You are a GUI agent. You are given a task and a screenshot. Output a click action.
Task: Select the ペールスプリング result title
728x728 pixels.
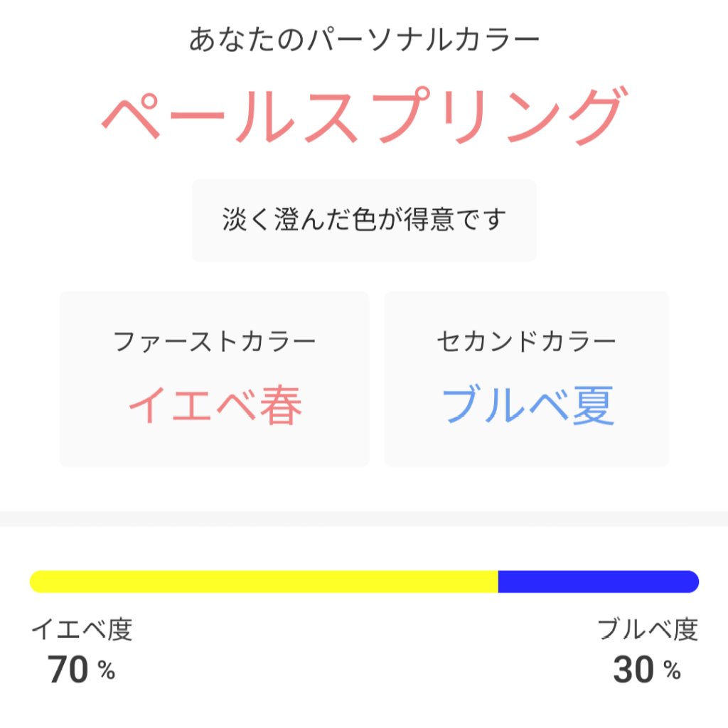tap(364, 114)
